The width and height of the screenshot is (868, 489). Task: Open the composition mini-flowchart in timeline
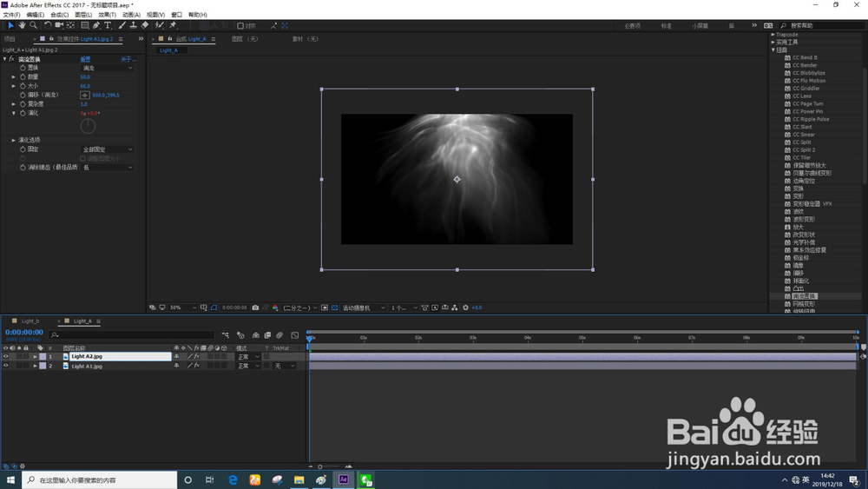pyautogui.click(x=226, y=335)
